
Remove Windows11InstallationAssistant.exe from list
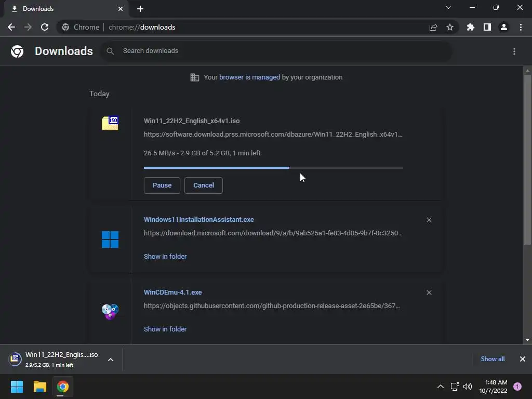tap(429, 220)
